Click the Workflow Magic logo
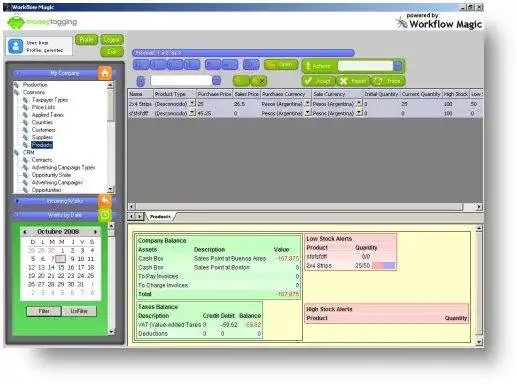Viewport: 517px width, 384px height. point(439,22)
